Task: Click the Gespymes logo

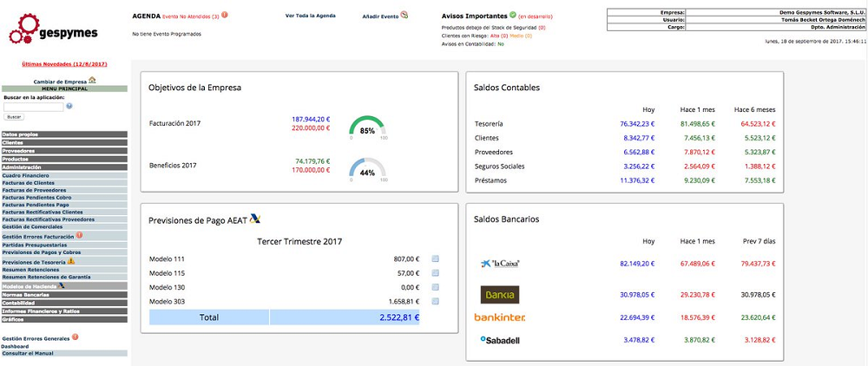Action: pyautogui.click(x=53, y=30)
